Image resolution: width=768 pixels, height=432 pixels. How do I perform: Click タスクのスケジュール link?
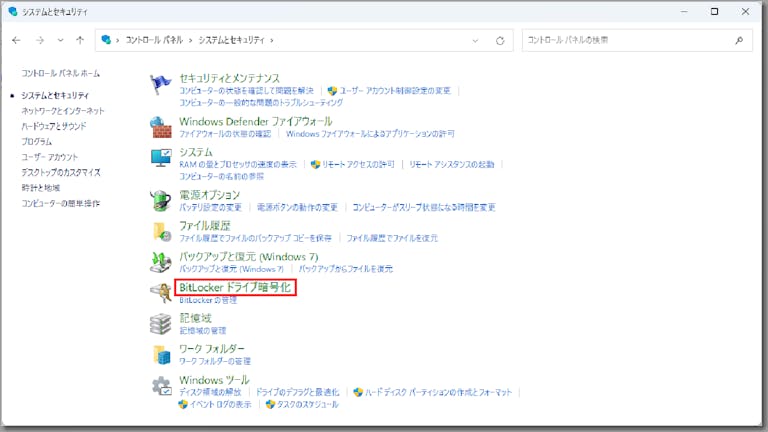pyautogui.click(x=308, y=405)
